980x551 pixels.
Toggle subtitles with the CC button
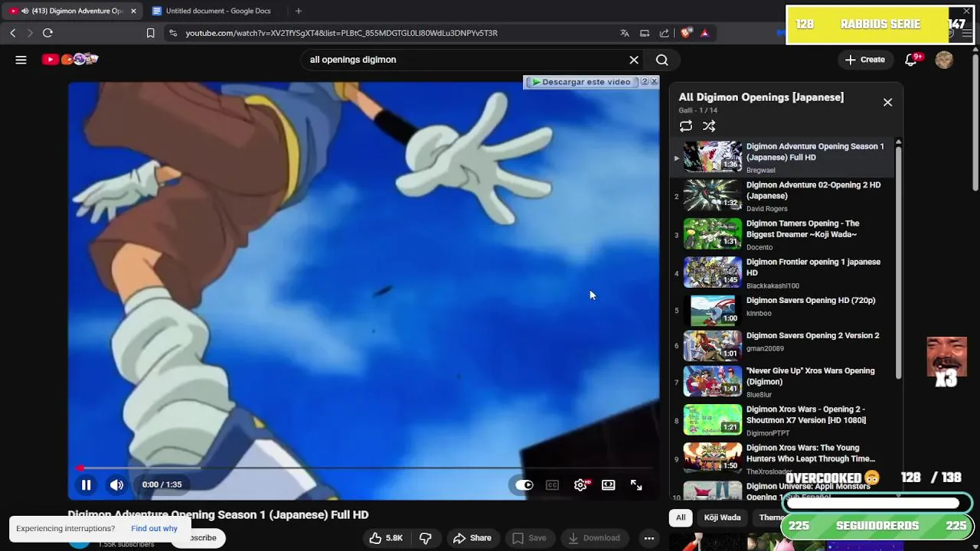click(x=552, y=485)
